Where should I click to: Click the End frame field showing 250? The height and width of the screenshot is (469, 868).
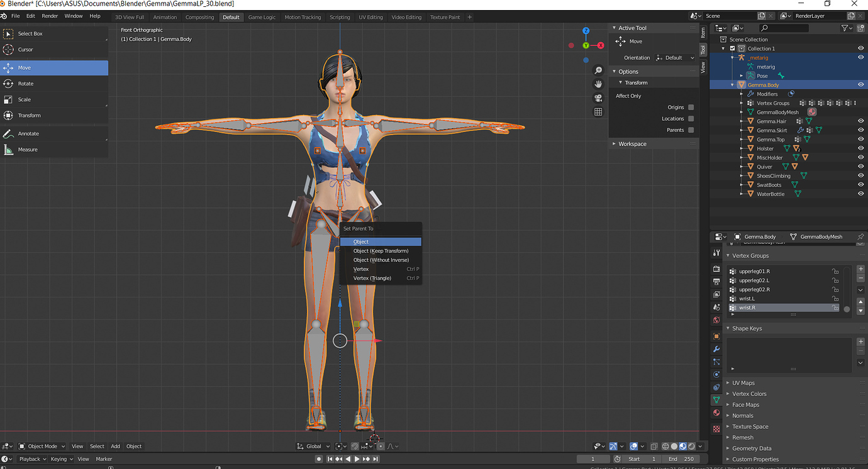pyautogui.click(x=681, y=459)
